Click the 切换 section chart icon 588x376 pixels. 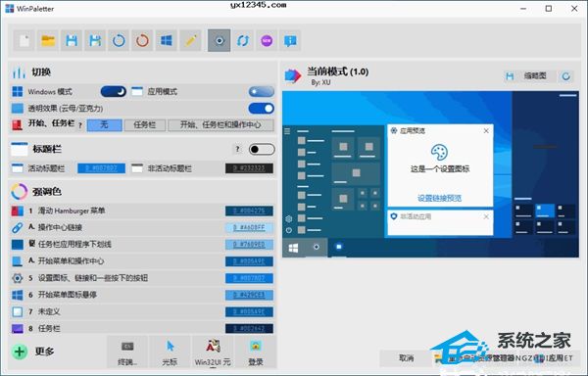[19, 71]
